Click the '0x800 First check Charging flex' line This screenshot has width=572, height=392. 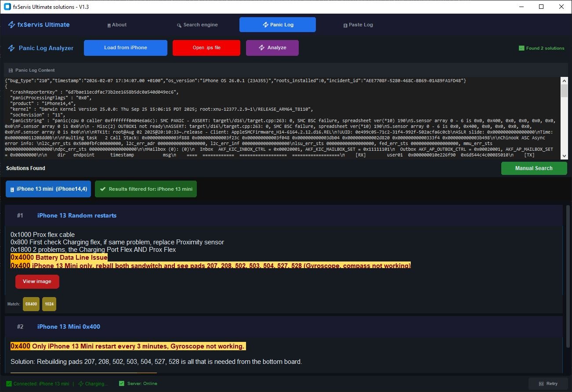[x=117, y=242]
